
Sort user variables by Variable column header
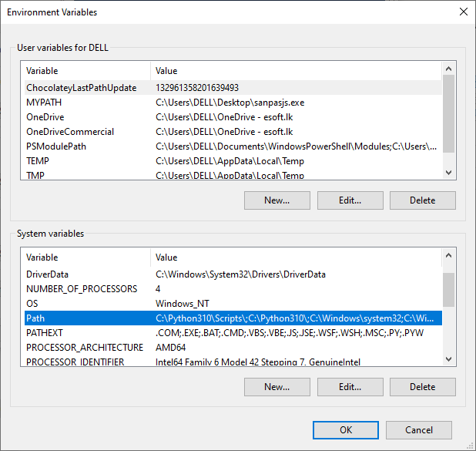point(85,71)
